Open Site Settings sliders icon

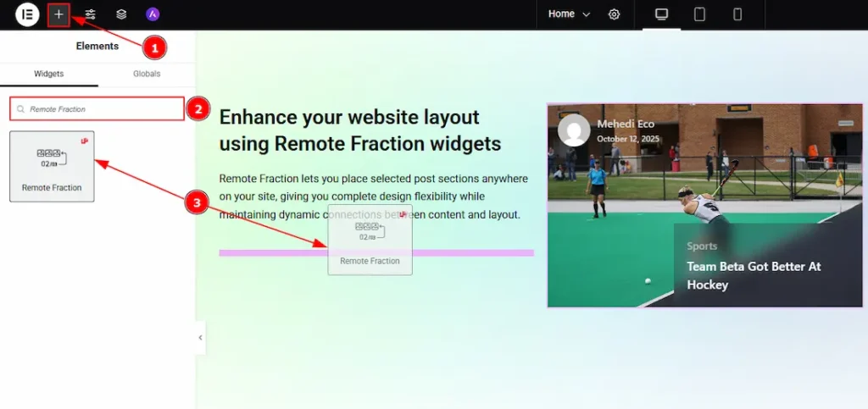(91, 14)
